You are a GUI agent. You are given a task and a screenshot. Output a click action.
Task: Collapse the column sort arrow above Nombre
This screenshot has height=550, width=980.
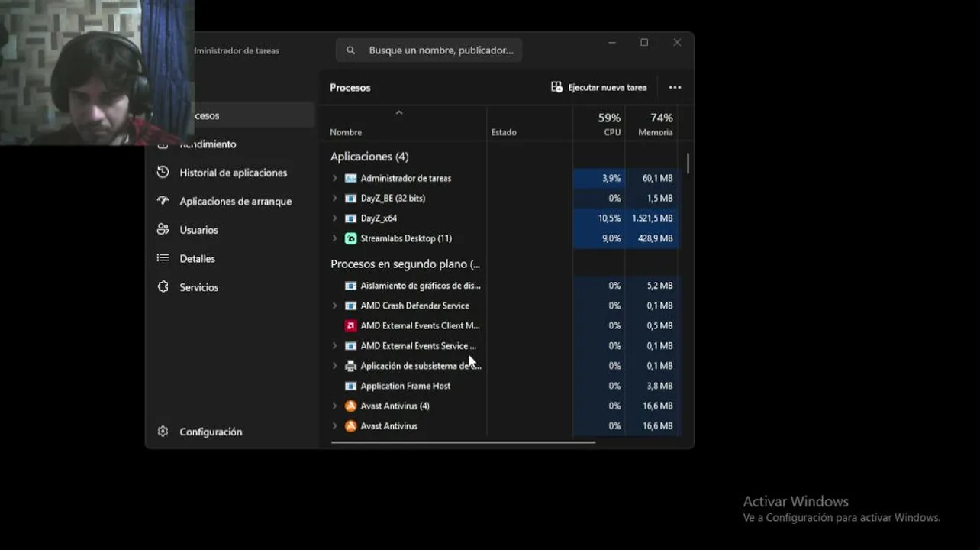(398, 113)
